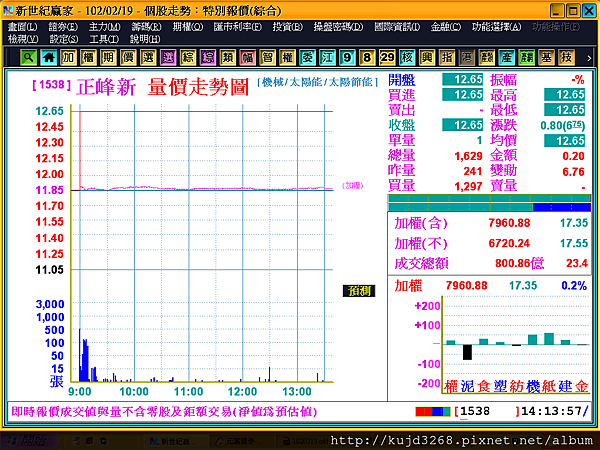Open the 操盤密碼(D) menu

pyautogui.click(x=338, y=27)
